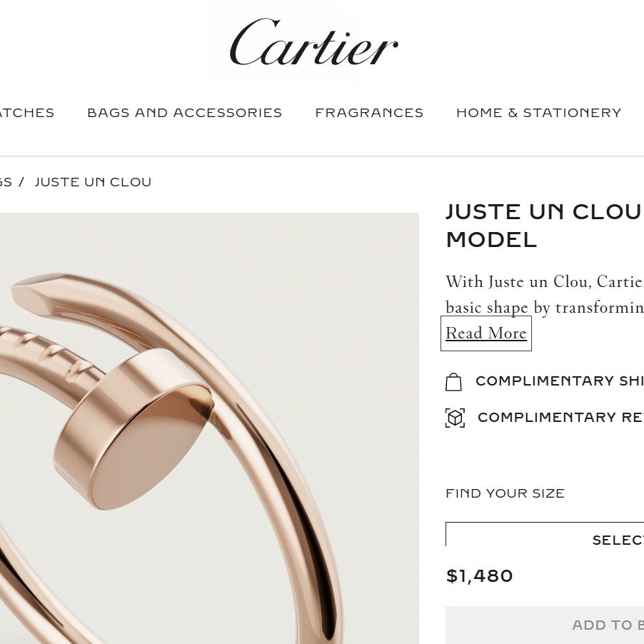Click the nail head in ring image
644x644 pixels.
(x=134, y=429)
